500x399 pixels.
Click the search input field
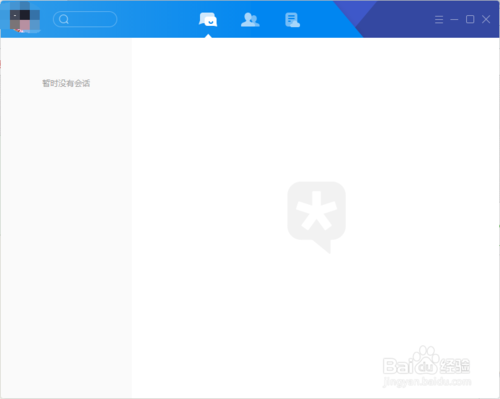coord(85,19)
